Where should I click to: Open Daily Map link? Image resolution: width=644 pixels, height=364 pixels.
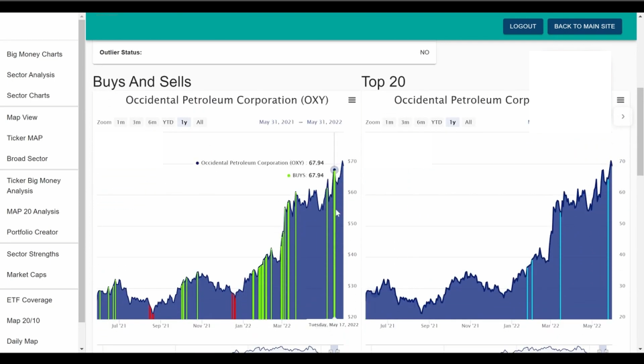click(x=22, y=341)
